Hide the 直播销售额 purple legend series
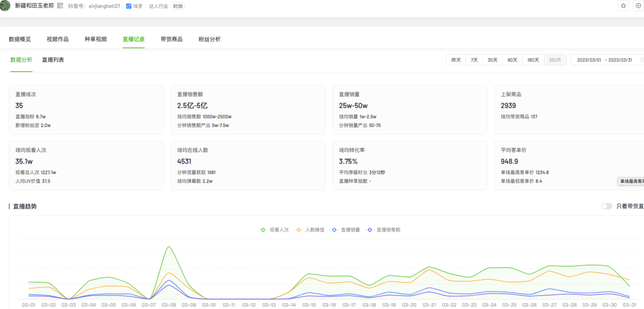The width and height of the screenshot is (644, 309). pos(384,229)
